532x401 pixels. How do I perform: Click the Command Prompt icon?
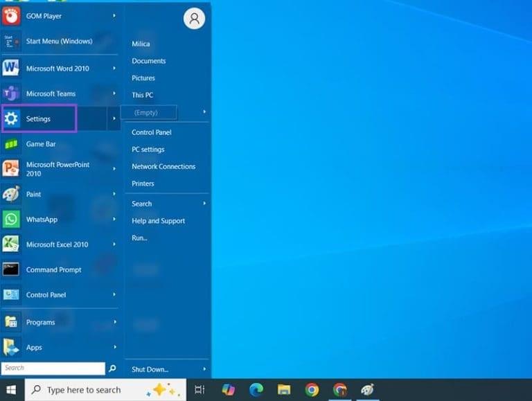pos(11,269)
